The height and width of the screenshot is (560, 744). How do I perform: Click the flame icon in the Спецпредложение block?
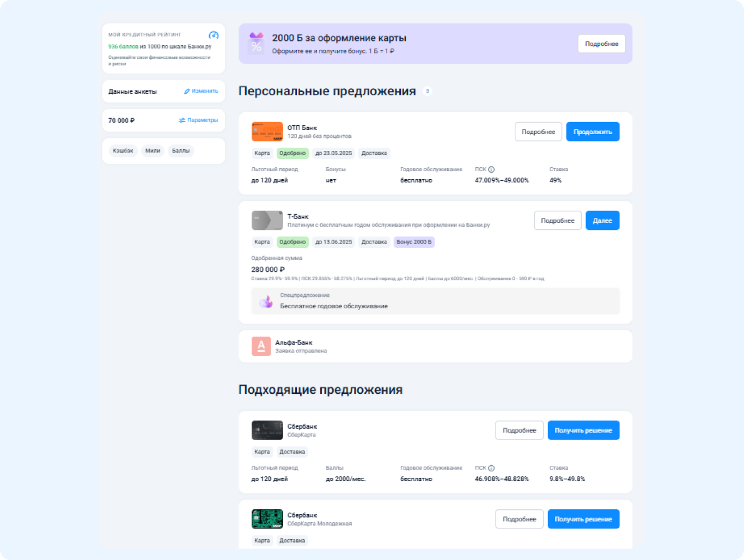266,301
